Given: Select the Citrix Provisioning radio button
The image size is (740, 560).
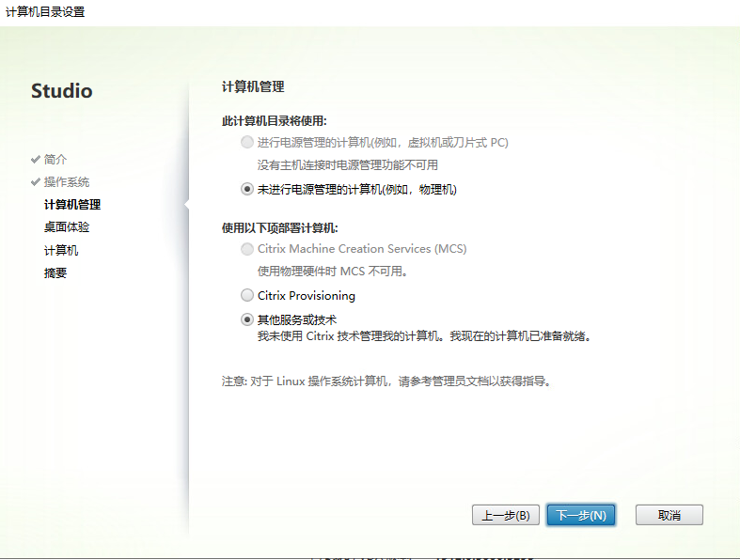Looking at the screenshot, I should [247, 296].
